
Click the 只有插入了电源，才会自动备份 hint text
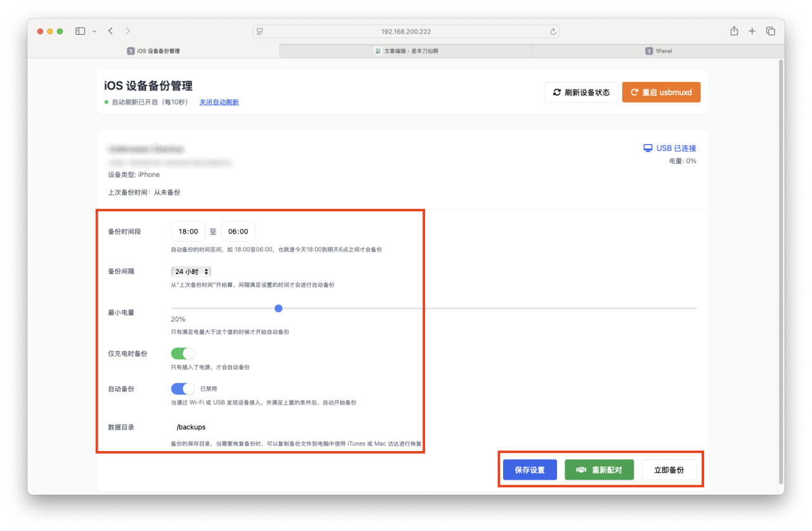tap(210, 367)
